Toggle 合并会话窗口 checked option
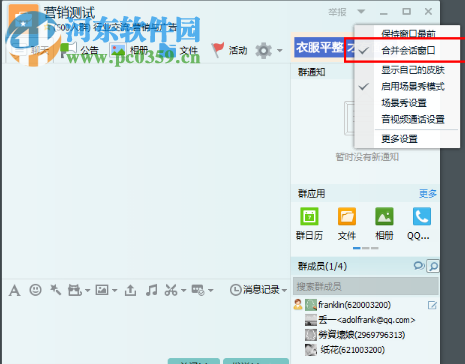Image resolution: width=465 pixels, height=364 pixels. (407, 50)
